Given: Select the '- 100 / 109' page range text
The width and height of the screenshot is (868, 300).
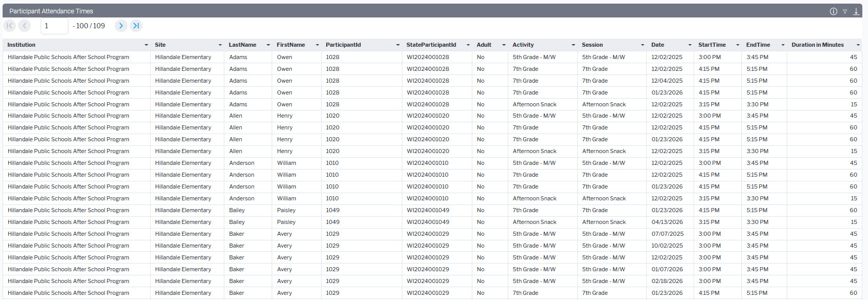Looking at the screenshot, I should (x=88, y=26).
